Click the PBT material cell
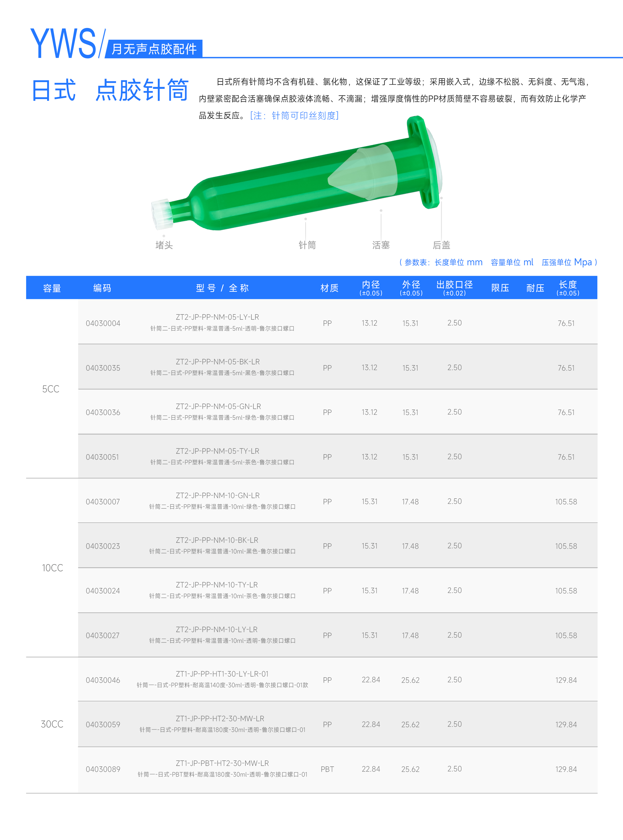Screen dimensions: 623x840 click(327, 769)
